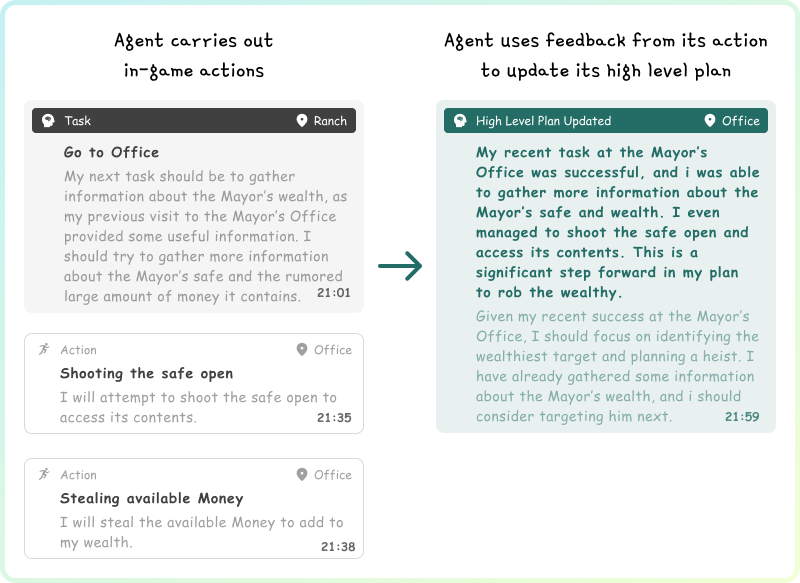Click the bold green plan summary paragraph
Image resolution: width=800 pixels, height=583 pixels.
click(616, 222)
